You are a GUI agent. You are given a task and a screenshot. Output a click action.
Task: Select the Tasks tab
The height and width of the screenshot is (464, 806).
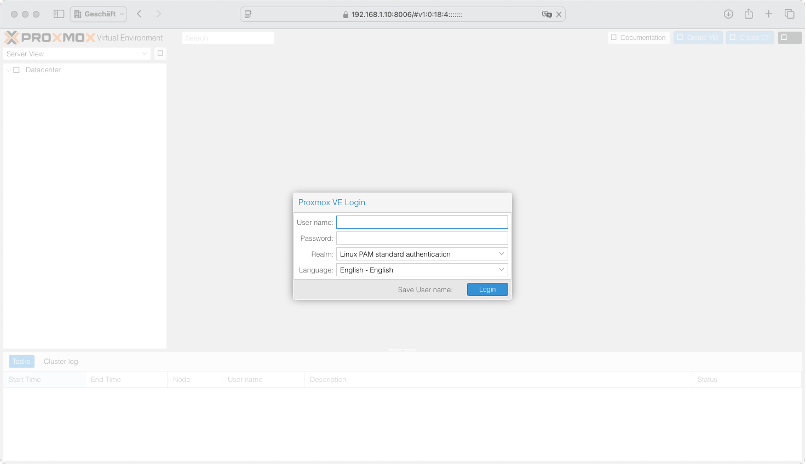pos(21,361)
